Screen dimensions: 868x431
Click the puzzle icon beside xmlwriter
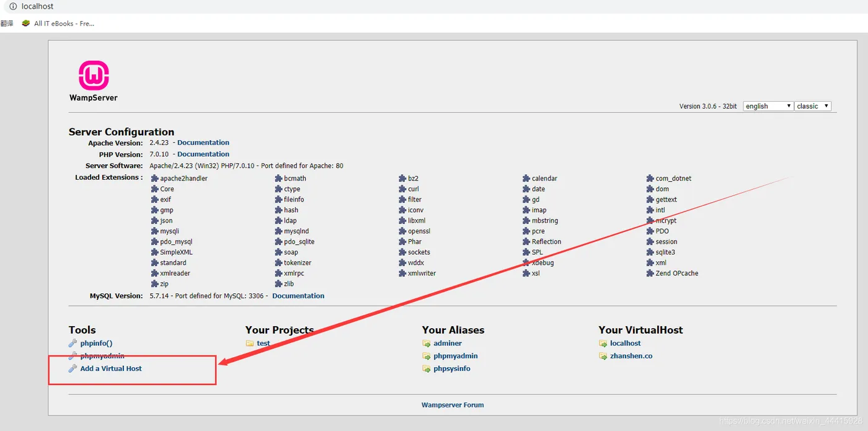pos(403,273)
